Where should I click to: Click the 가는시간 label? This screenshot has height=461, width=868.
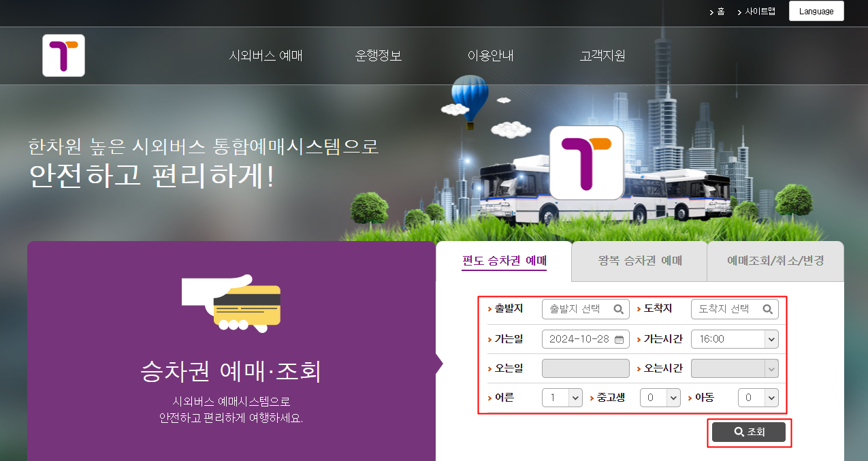click(663, 338)
